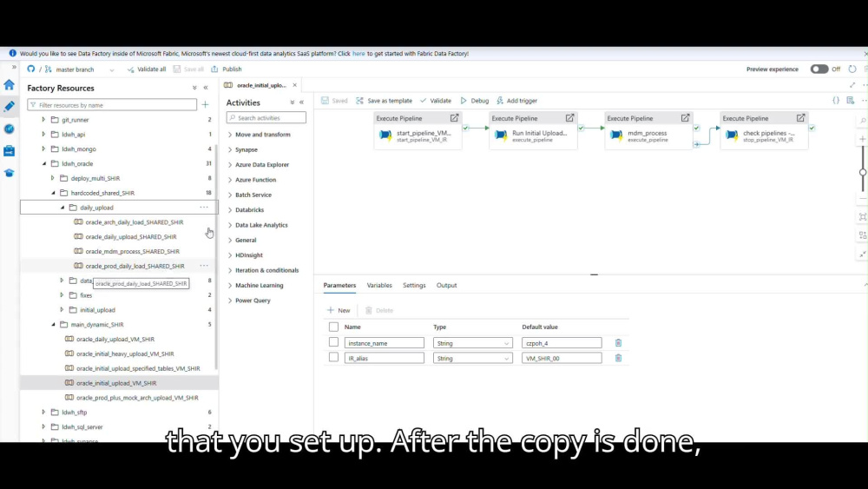Image resolution: width=868 pixels, height=489 pixels.
Task: Collapse the Activities panel
Action: [302, 102]
